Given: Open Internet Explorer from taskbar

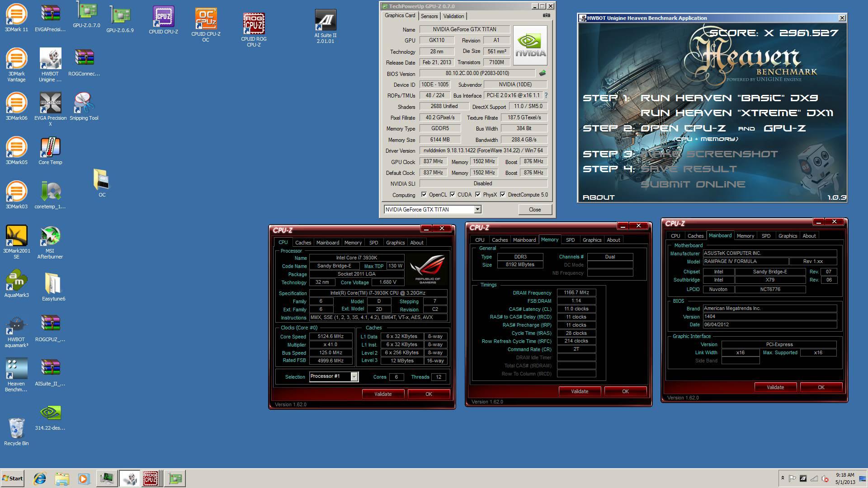Looking at the screenshot, I should [x=40, y=479].
